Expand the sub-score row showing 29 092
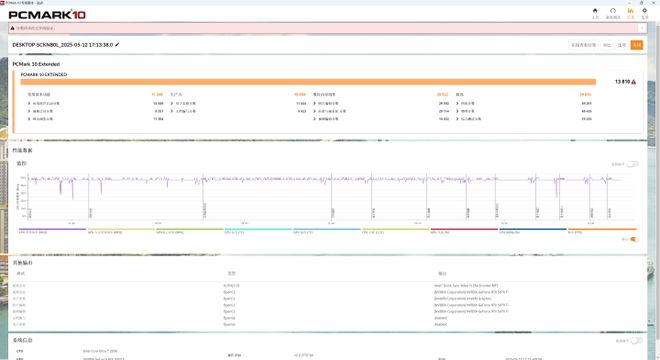660x360 pixels. pos(381,103)
